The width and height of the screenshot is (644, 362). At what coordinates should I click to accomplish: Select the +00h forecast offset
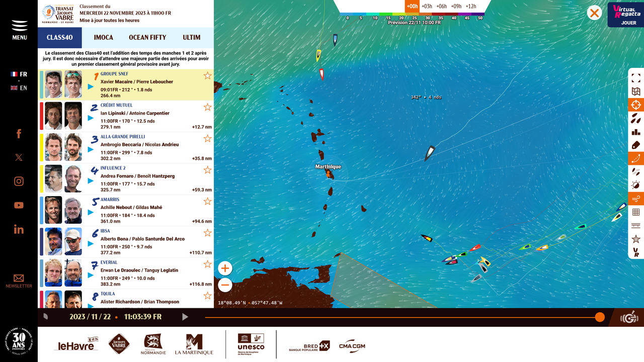point(412,7)
